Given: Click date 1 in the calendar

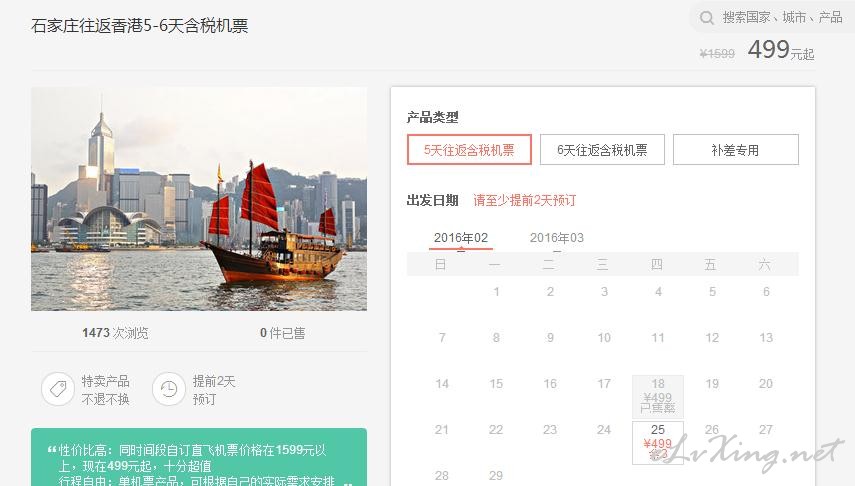Looking at the screenshot, I should coord(496,292).
